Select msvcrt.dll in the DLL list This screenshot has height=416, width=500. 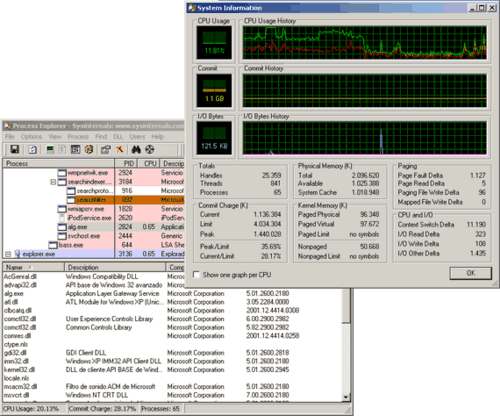[x=16, y=395]
